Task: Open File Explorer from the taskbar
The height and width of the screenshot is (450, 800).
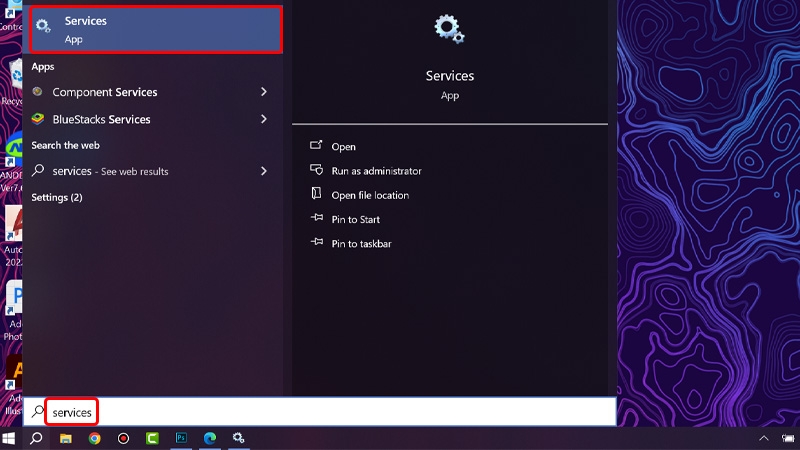Action: pyautogui.click(x=66, y=438)
